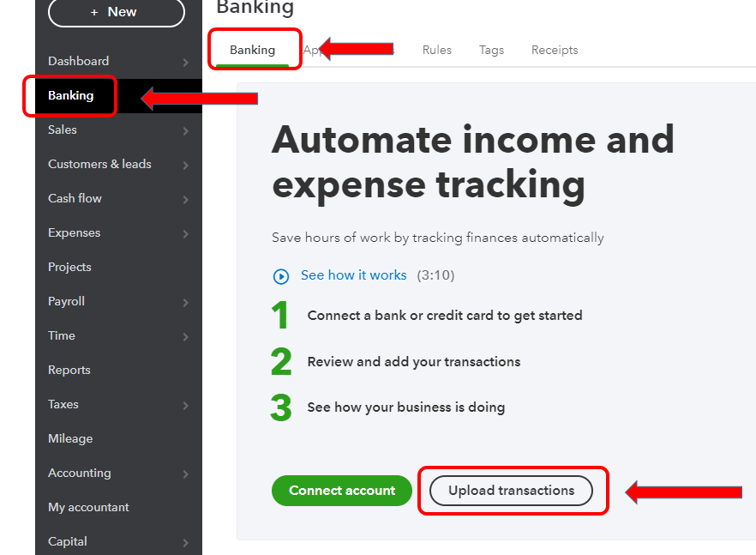Go to the Mileage section

click(70, 438)
